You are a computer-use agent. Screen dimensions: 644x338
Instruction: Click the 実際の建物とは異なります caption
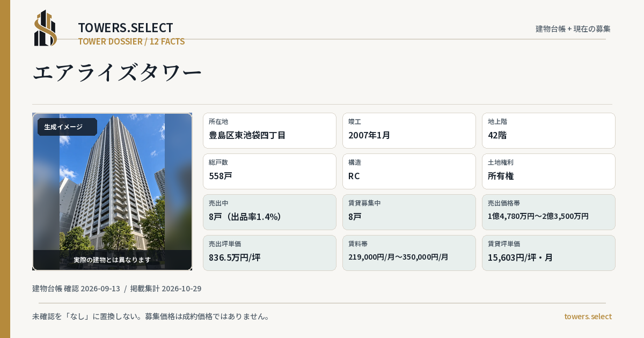pos(112,260)
